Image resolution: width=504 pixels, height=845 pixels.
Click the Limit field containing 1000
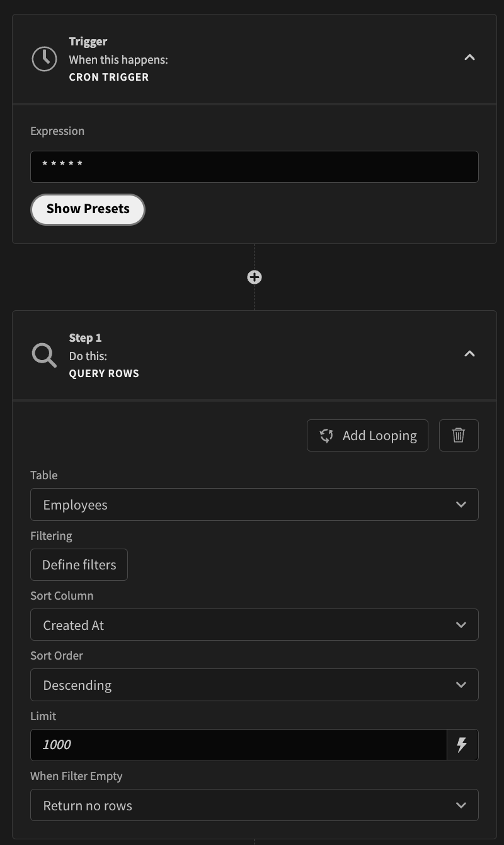pos(239,745)
